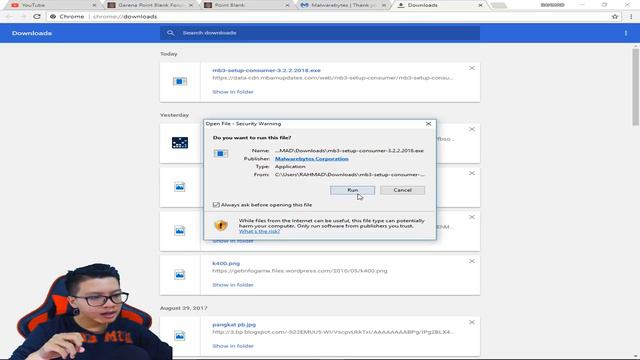Screen dimensions: 640x360
Task: Close the Downloads tab
Action: coord(480,5)
